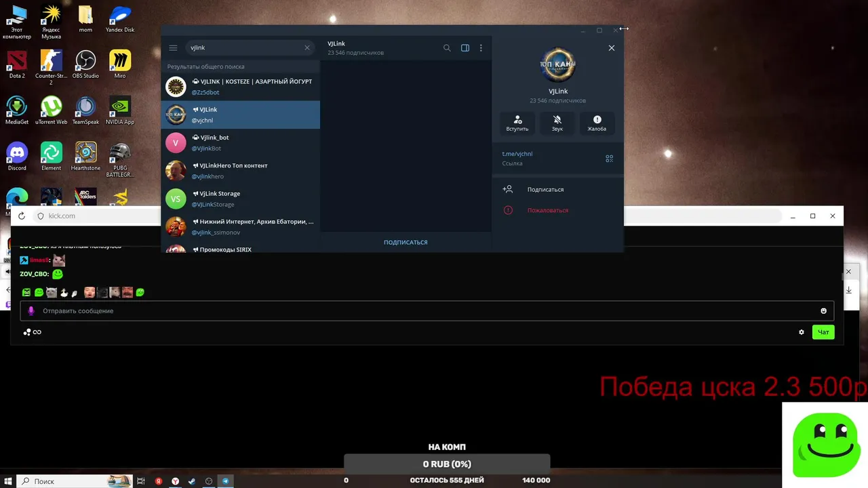This screenshot has height=488, width=868.
Task: Open uTorrent Web desktop shortcut
Action: (51, 110)
